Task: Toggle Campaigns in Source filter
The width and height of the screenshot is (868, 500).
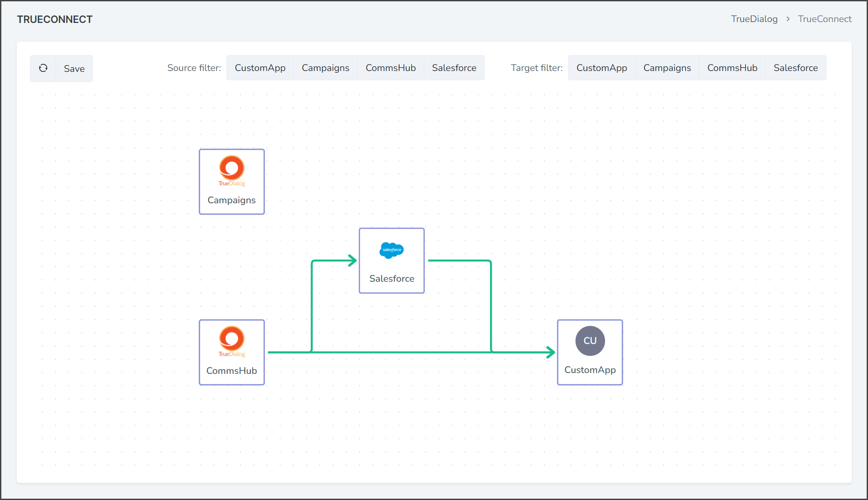Action: point(325,68)
